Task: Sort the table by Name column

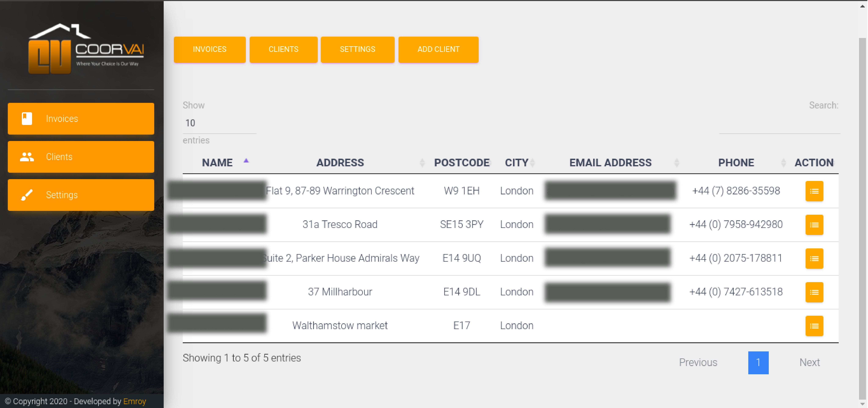Action: tap(217, 163)
